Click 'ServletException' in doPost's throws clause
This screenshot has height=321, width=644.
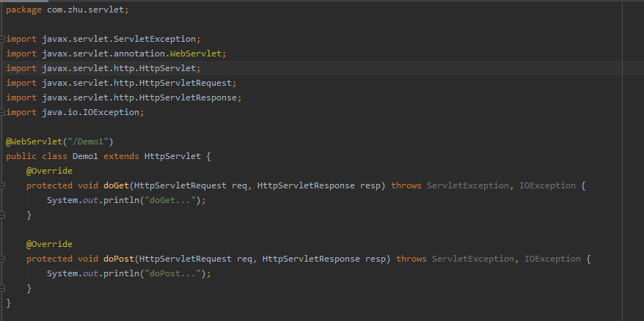(473, 259)
